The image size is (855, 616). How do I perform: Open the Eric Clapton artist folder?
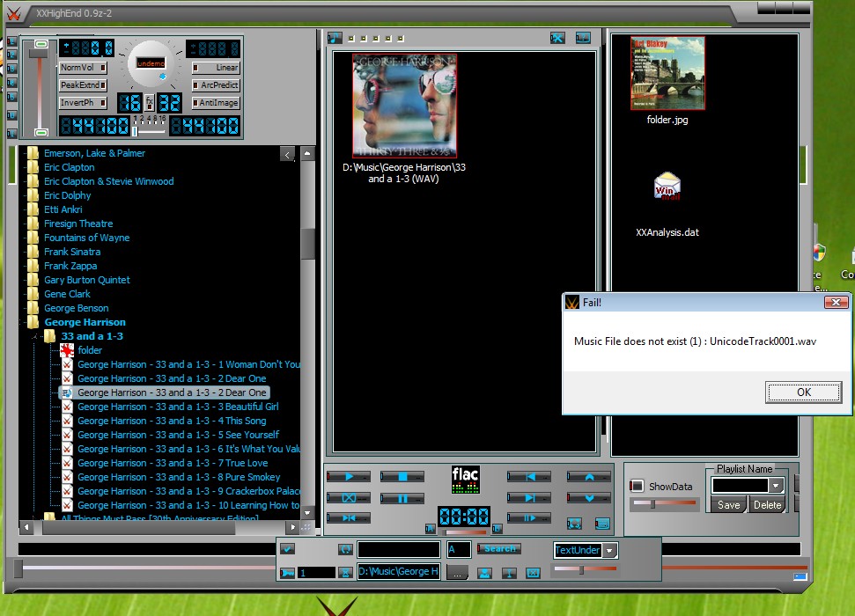point(70,167)
